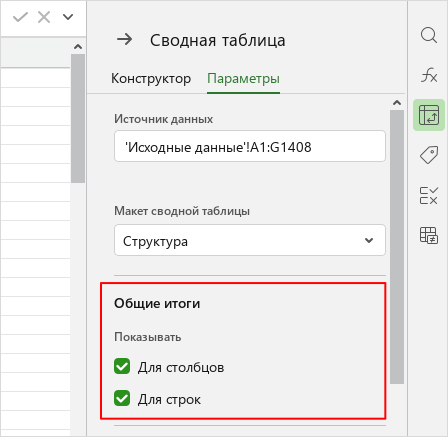Uncheck the Для строк checkbox
Viewport: 448px width, 437px height.
[x=122, y=398]
